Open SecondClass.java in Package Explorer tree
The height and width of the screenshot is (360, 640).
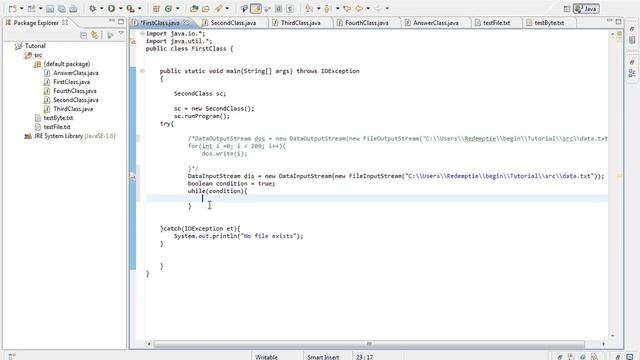[76, 100]
